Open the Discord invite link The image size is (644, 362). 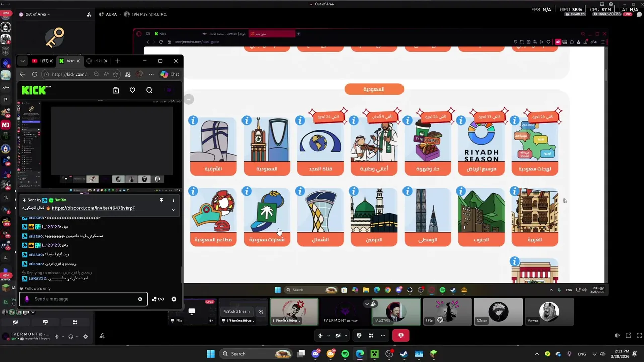(93, 208)
